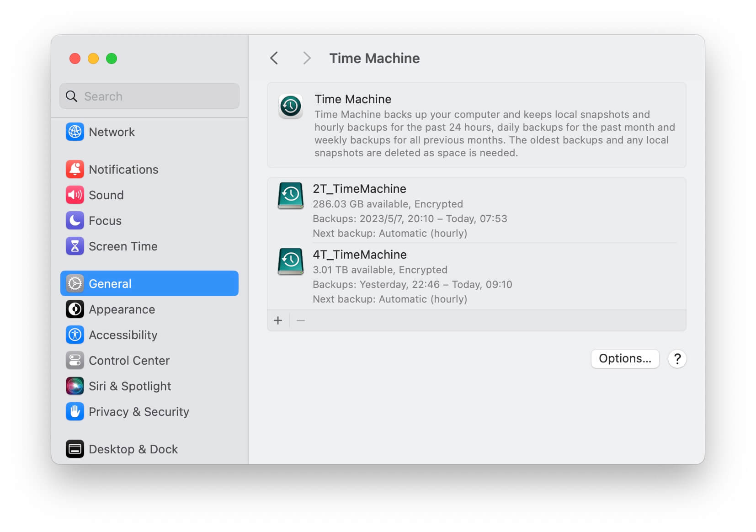Click the Desktop & Dock icon
Screen dimensions: 756x532
(75, 449)
